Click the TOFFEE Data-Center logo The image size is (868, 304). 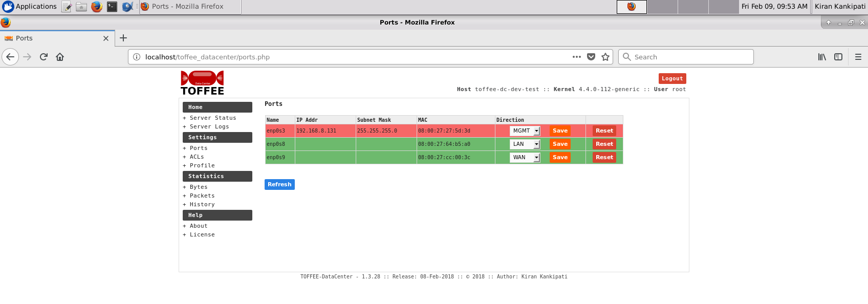[202, 83]
